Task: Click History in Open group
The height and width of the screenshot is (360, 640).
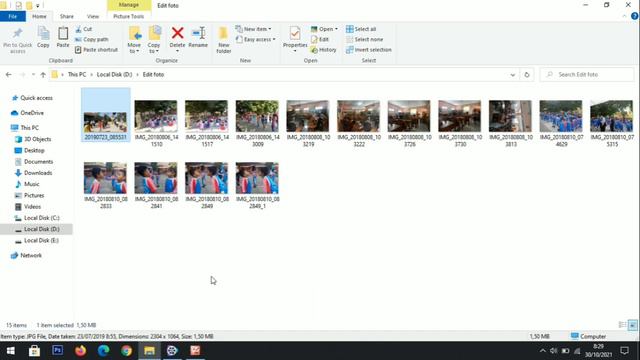Action: click(324, 49)
